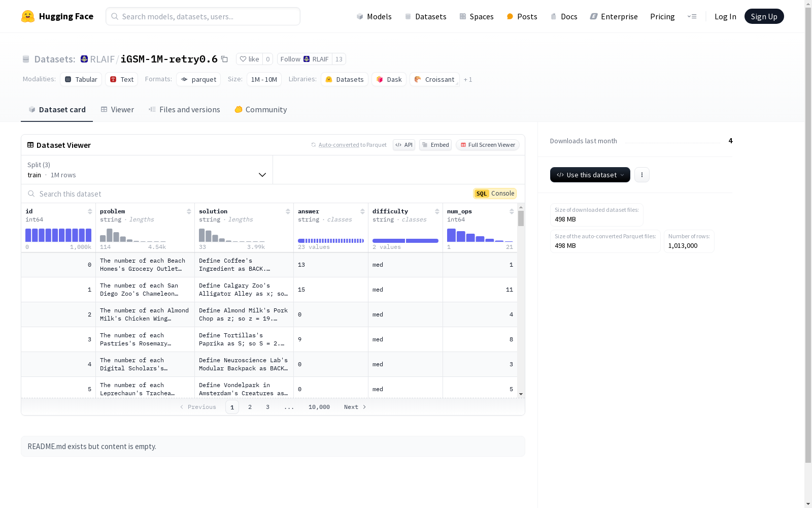
Task: Select the parquet format tag
Action: pyautogui.click(x=198, y=79)
